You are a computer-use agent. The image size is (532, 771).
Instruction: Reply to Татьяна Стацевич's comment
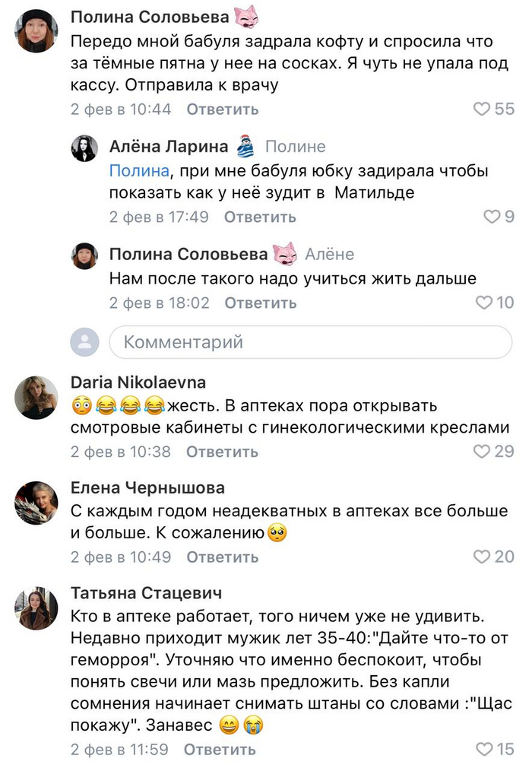pos(219,749)
